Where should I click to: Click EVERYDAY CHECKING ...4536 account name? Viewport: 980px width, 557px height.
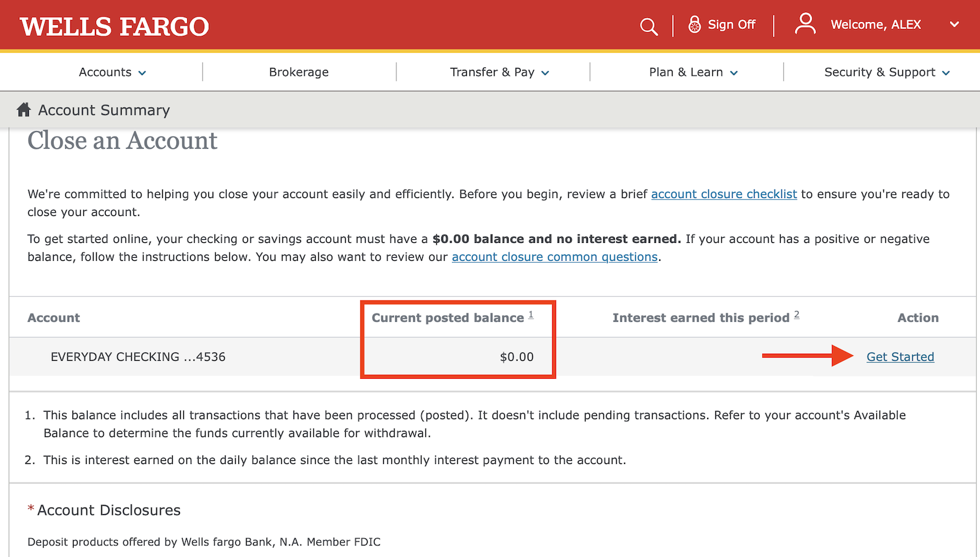point(138,357)
